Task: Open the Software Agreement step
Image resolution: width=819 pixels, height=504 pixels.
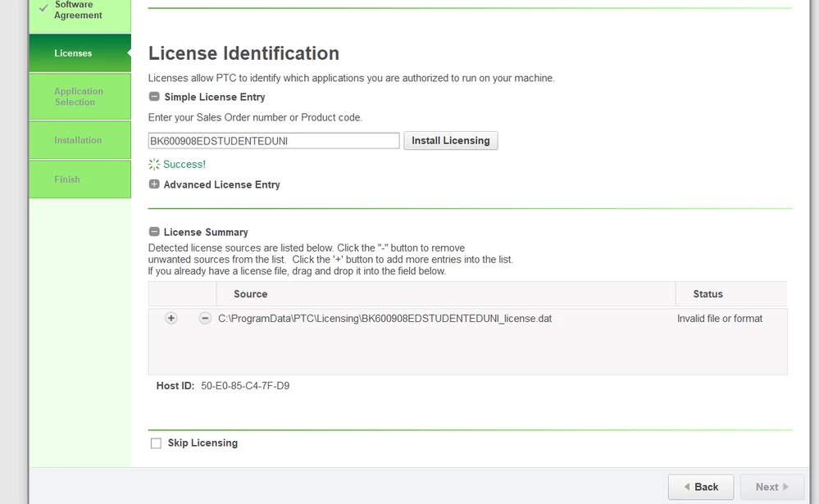Action: (x=80, y=16)
